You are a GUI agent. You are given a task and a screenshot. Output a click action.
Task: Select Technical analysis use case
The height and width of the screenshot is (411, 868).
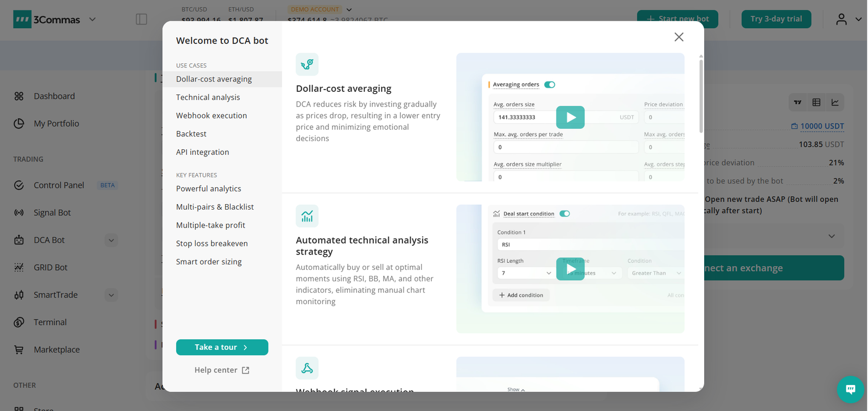point(208,97)
